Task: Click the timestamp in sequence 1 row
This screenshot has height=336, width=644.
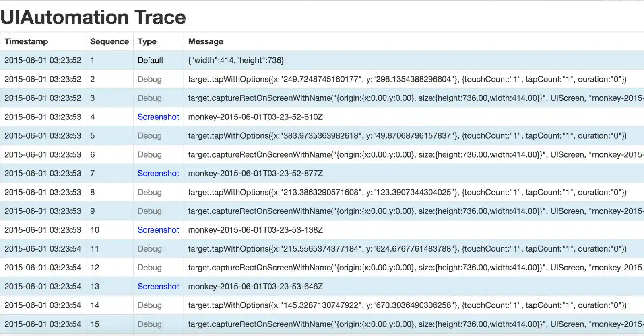Action: click(x=43, y=60)
